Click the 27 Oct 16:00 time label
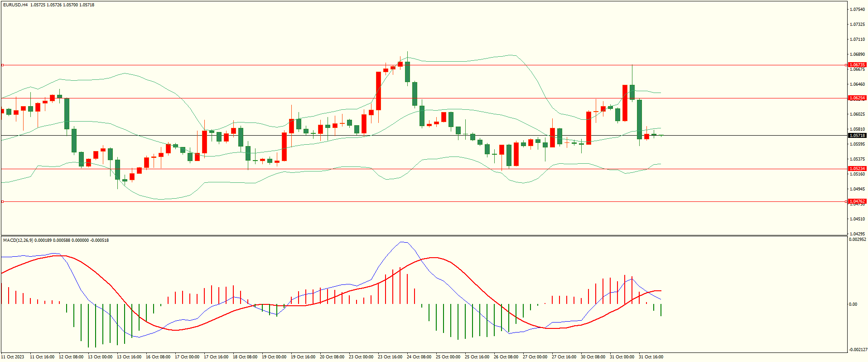This screenshot has width=868, height=362. pos(564,357)
